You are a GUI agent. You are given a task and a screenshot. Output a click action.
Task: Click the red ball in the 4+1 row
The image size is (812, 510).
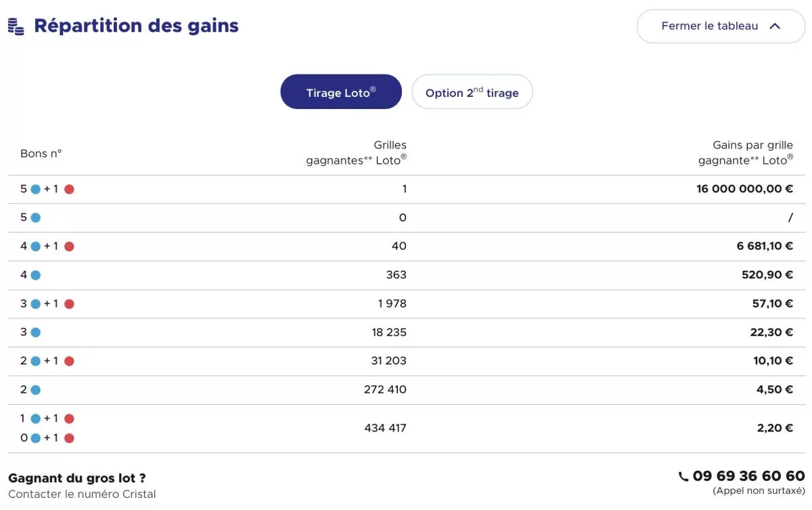tap(69, 247)
